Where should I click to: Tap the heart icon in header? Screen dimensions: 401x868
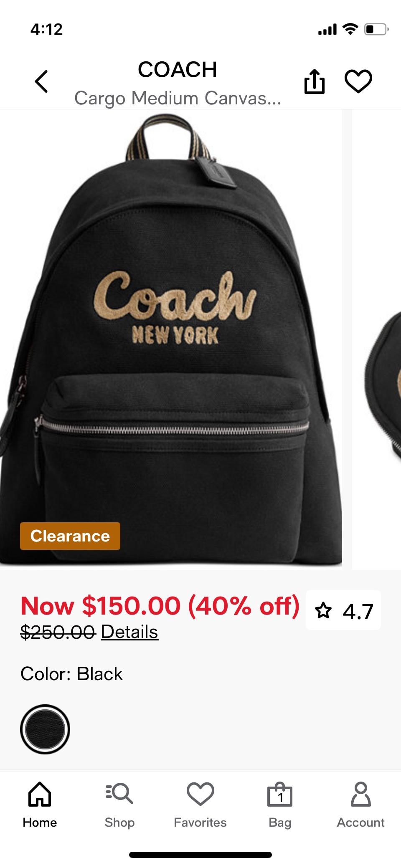tap(358, 81)
